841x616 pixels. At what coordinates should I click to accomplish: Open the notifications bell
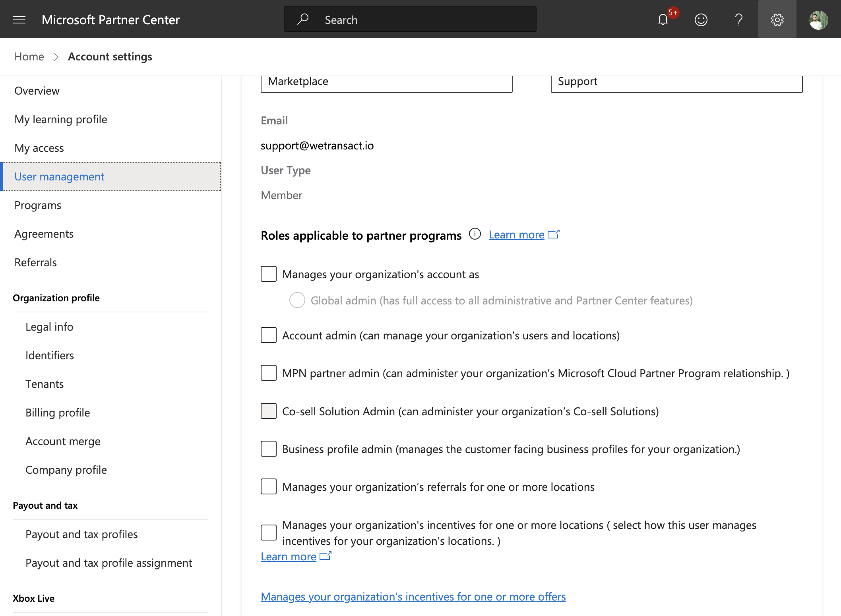click(663, 19)
